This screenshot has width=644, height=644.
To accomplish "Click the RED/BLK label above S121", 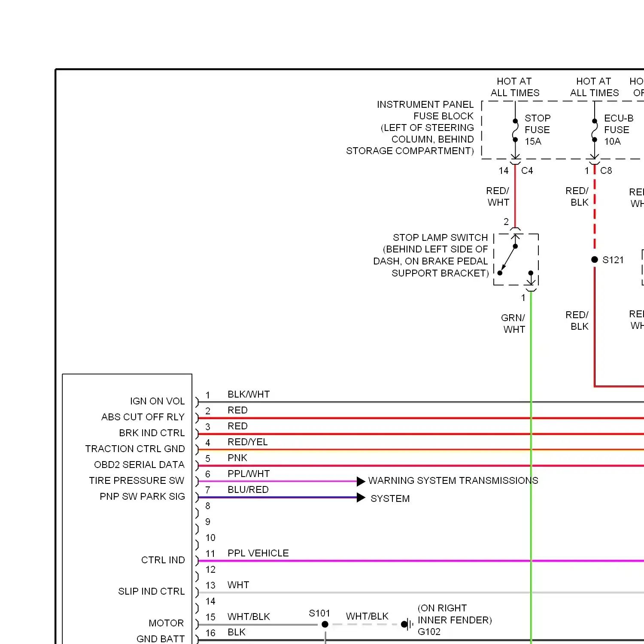I will [x=577, y=196].
